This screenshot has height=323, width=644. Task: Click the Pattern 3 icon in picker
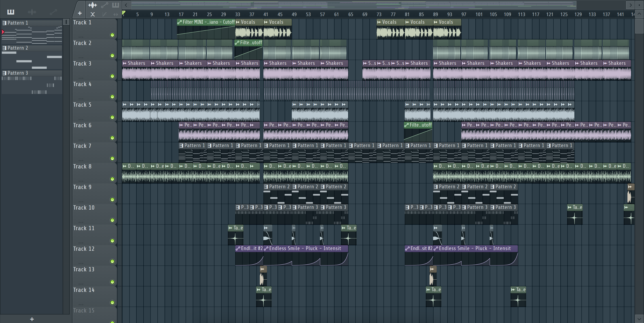coord(4,73)
